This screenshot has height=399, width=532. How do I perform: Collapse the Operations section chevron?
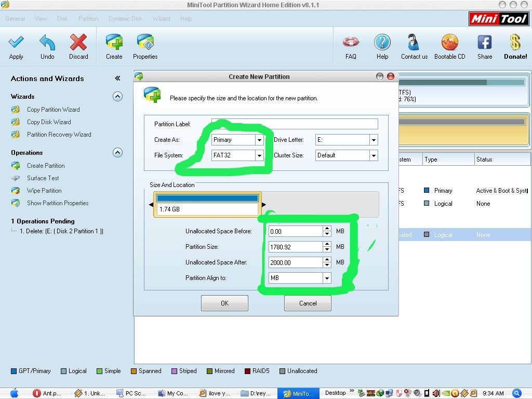[117, 153]
